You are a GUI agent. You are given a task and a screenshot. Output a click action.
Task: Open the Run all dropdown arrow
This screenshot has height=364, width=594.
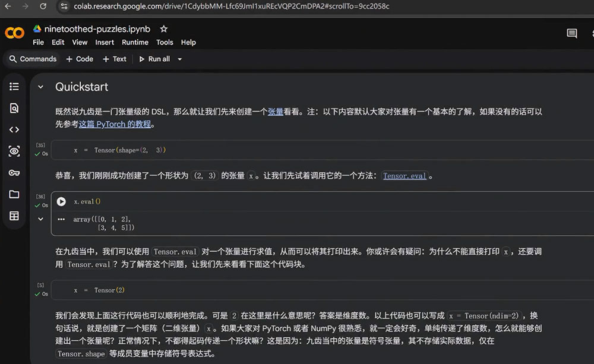(x=179, y=59)
